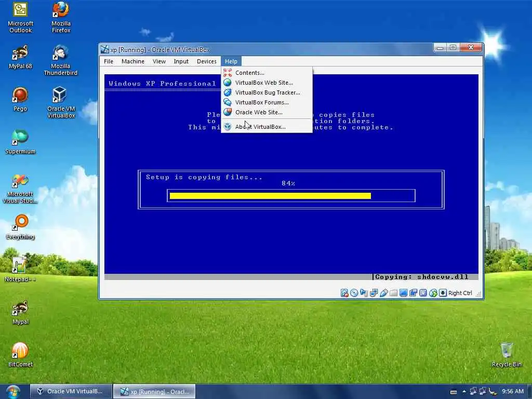Click the optical drive status icon

click(x=354, y=293)
